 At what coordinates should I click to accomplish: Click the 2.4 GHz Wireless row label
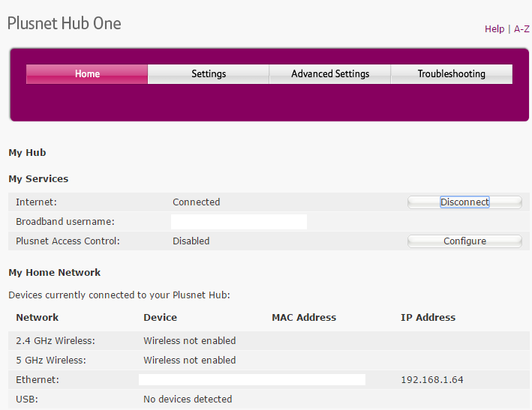click(56, 341)
